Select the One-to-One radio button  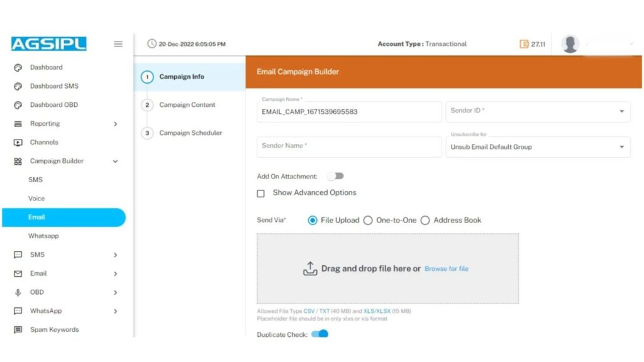click(x=368, y=221)
